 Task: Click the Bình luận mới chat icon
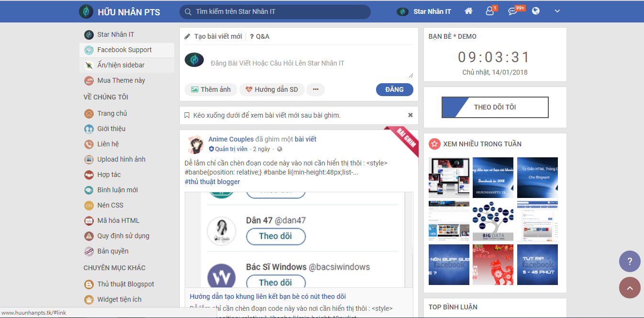click(x=89, y=190)
